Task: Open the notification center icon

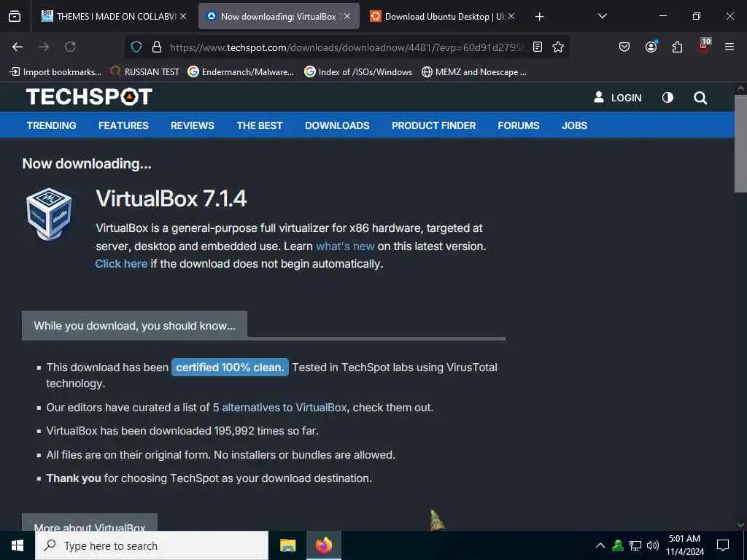Action: pyautogui.click(x=723, y=545)
